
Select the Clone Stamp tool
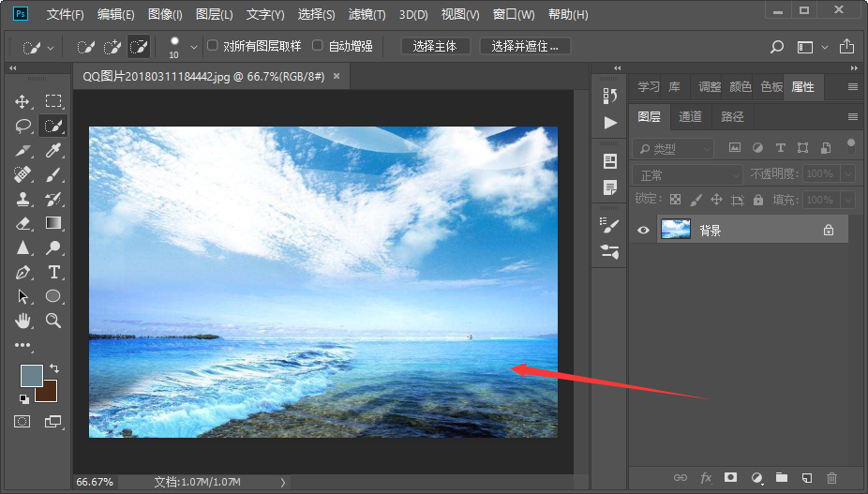(22, 199)
